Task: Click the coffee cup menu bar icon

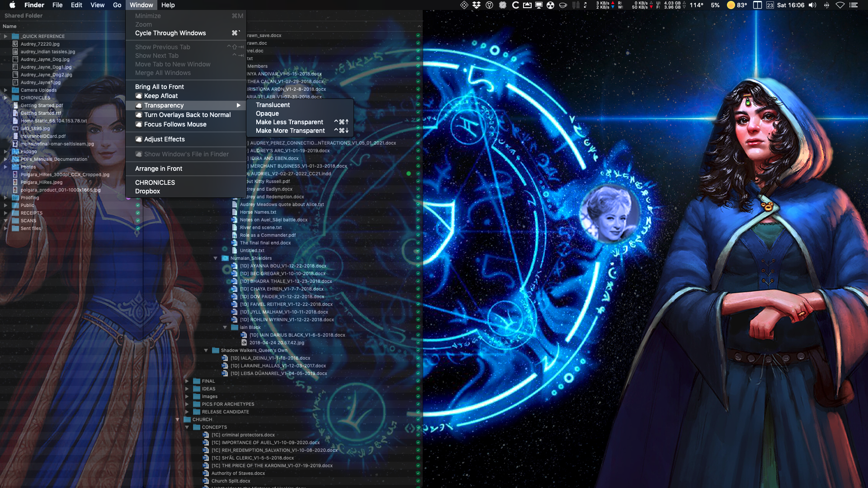Action: click(x=563, y=5)
